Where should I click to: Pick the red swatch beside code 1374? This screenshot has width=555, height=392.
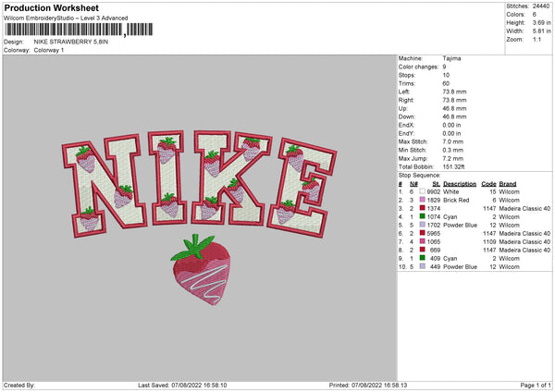[423, 208]
